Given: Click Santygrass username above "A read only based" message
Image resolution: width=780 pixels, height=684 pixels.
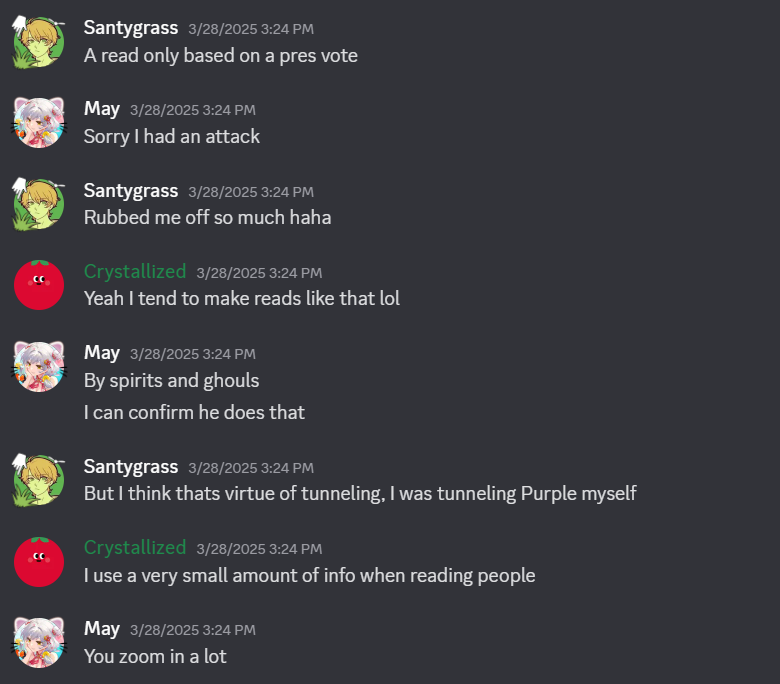Looking at the screenshot, I should (131, 27).
